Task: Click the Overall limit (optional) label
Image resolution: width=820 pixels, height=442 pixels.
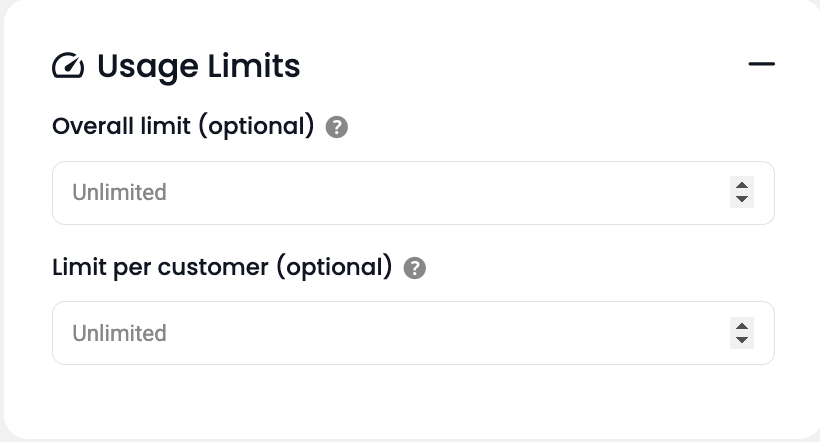Action: pyautogui.click(x=183, y=127)
